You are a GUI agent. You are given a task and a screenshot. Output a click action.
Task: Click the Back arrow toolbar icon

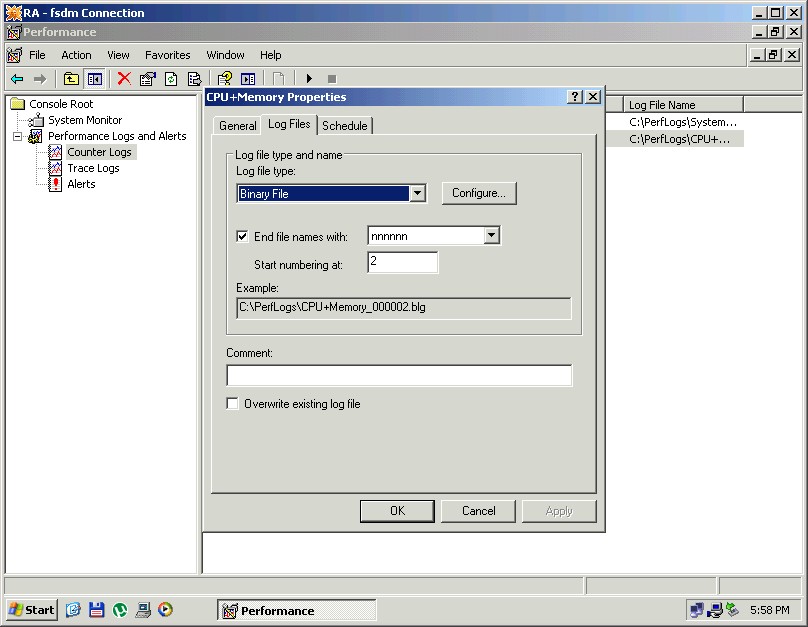pos(17,79)
